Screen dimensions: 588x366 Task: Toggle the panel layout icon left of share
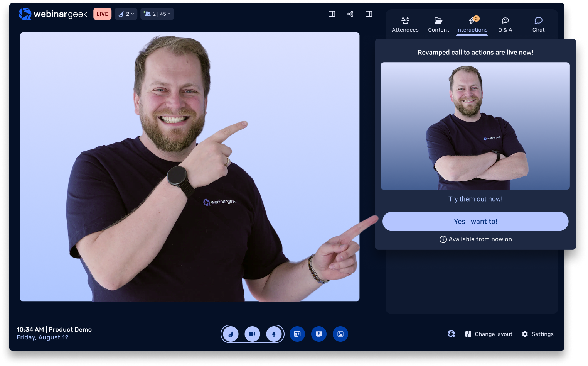tap(332, 14)
